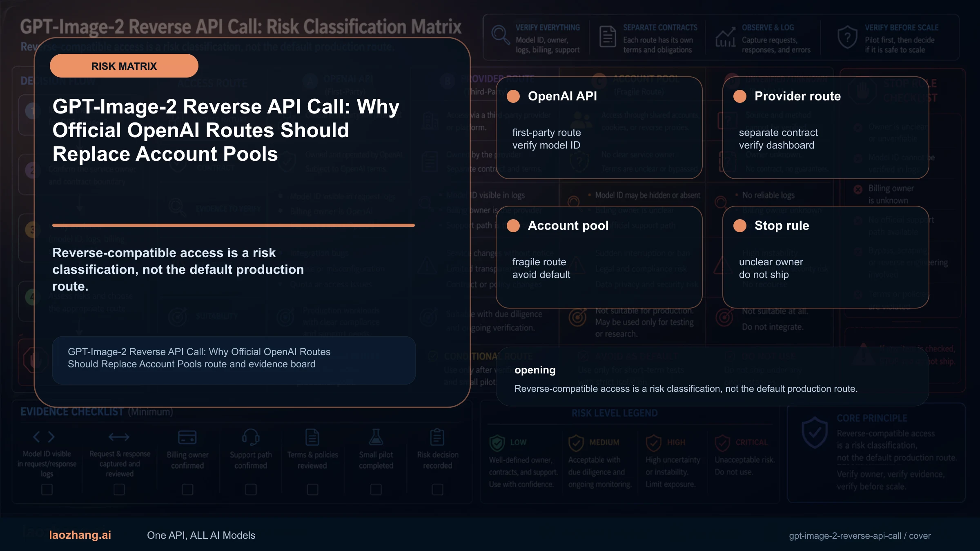Click 'Model ID may be hidden or absent' text
The height and width of the screenshot is (551, 980).
(648, 196)
